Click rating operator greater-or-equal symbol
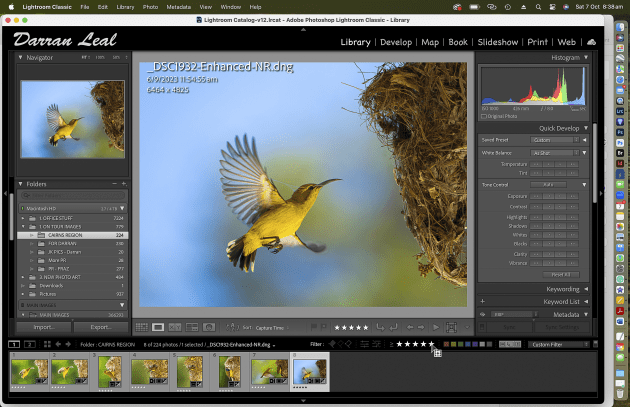Image resolution: width=630 pixels, height=407 pixels. pyautogui.click(x=391, y=344)
